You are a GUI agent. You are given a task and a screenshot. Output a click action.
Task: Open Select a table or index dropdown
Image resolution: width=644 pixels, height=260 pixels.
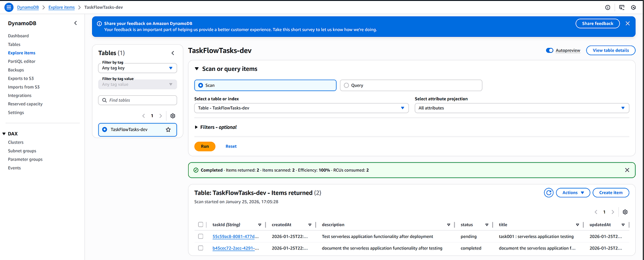point(301,108)
